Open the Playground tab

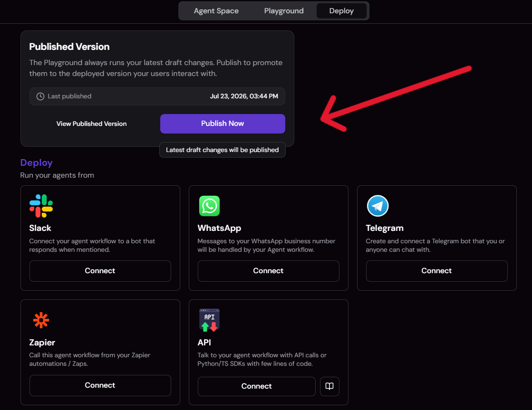[284, 11]
